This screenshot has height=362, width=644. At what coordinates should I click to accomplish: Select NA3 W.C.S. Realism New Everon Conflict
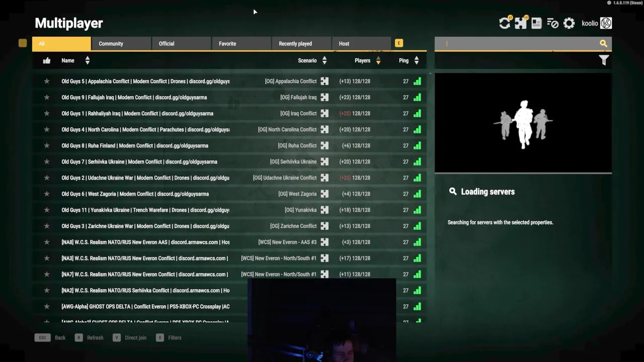[229, 258]
